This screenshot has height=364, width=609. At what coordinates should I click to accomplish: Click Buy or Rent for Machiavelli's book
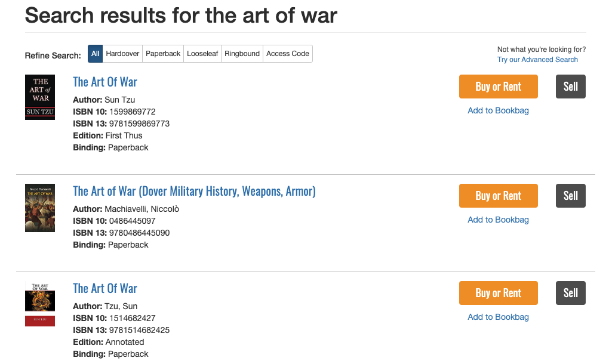(x=498, y=196)
